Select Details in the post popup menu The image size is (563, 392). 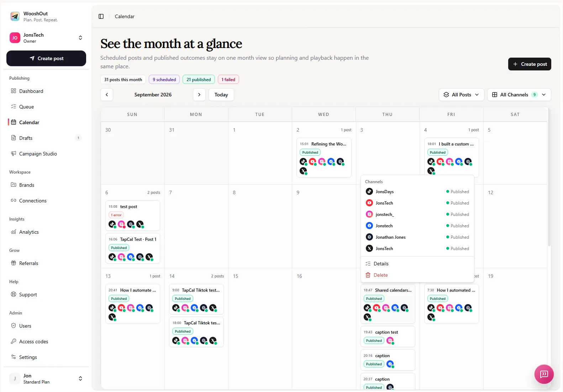coord(417,264)
